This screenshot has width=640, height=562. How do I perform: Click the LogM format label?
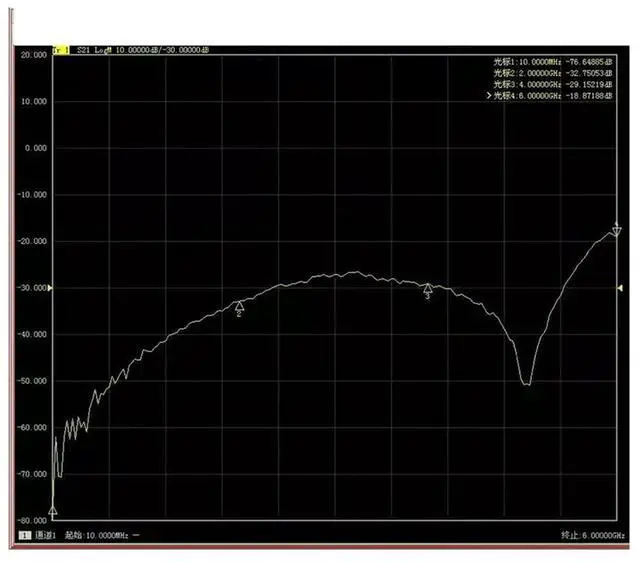point(105,48)
